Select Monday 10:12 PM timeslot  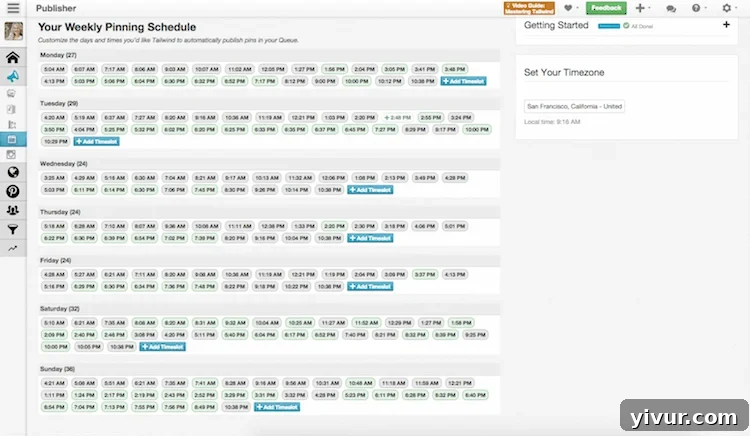pyautogui.click(x=390, y=81)
